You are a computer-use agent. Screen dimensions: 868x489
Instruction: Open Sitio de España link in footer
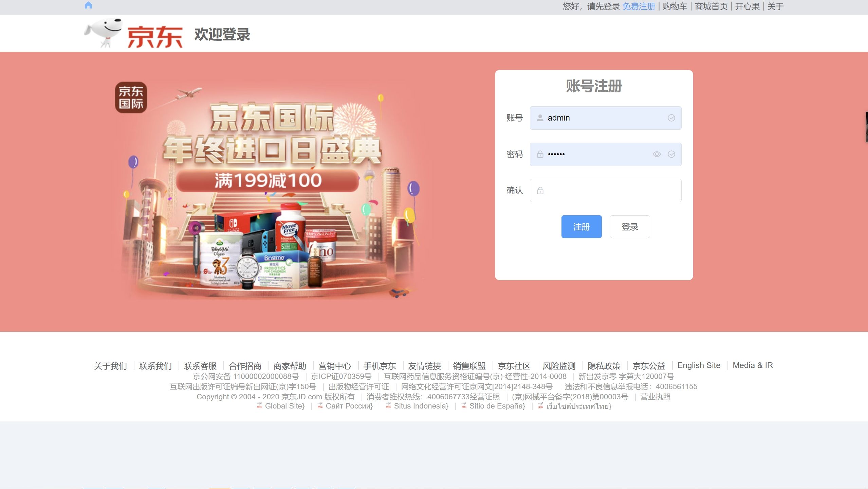pos(497,406)
